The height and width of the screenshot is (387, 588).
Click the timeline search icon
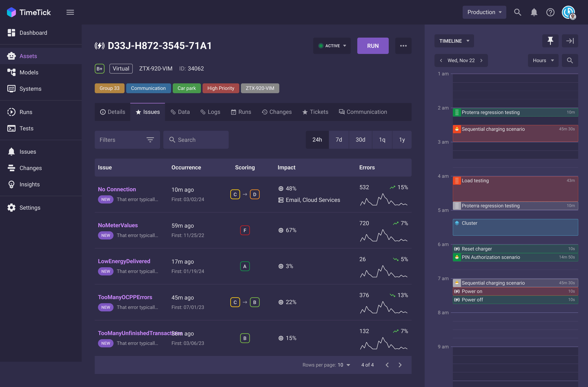570,61
